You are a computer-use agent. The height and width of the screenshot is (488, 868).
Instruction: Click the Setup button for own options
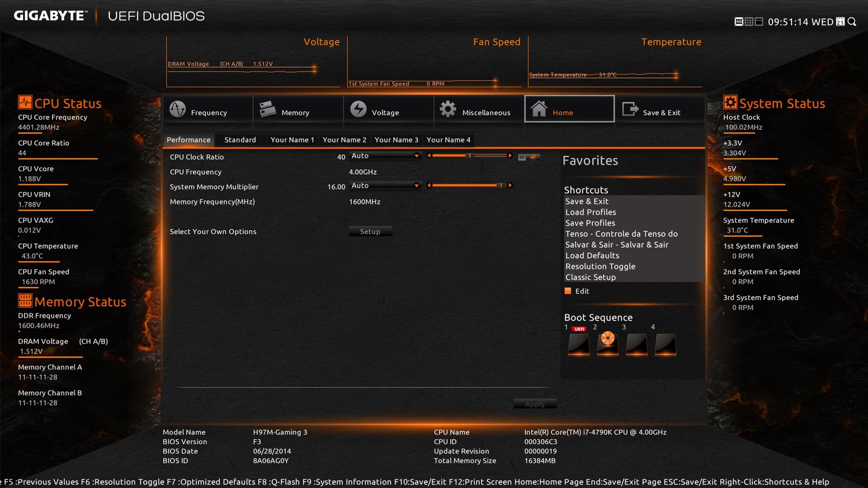point(370,232)
